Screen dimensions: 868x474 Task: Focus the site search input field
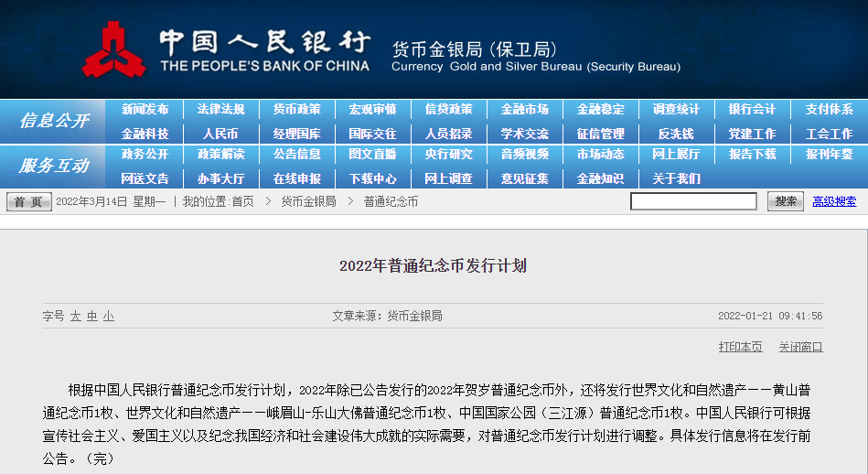(x=693, y=201)
